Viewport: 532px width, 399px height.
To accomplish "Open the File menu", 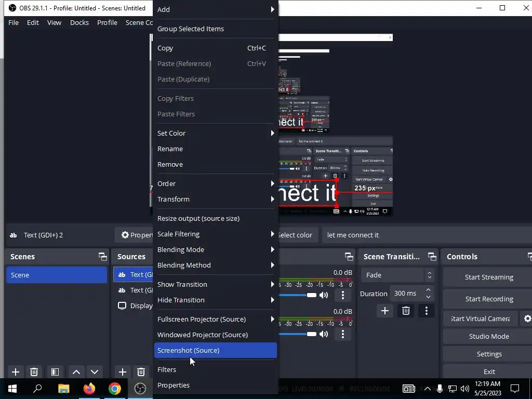I will 14,22.
